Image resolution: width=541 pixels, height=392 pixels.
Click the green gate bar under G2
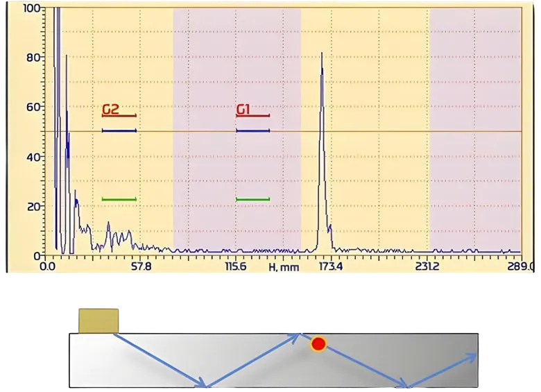coord(119,199)
